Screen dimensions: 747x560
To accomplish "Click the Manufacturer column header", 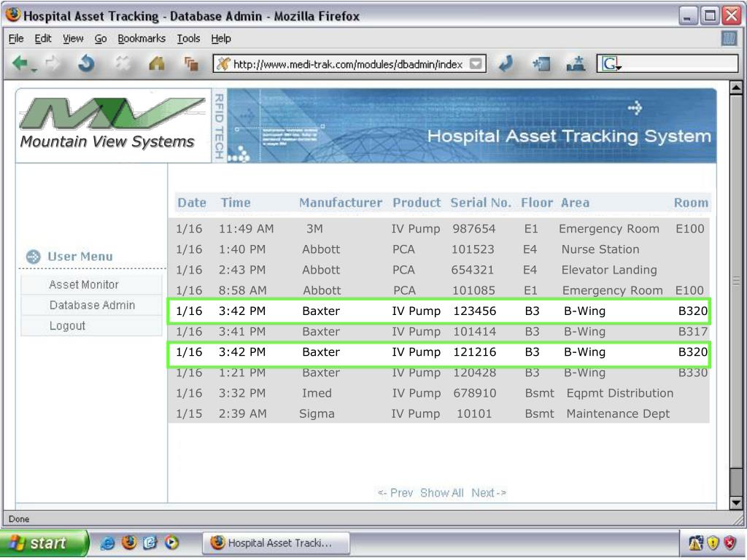I will coord(341,203).
